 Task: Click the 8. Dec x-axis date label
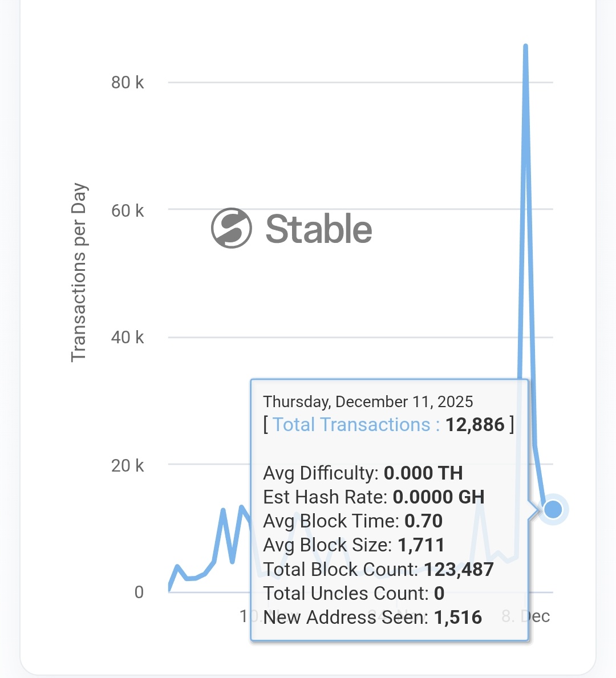tap(526, 616)
